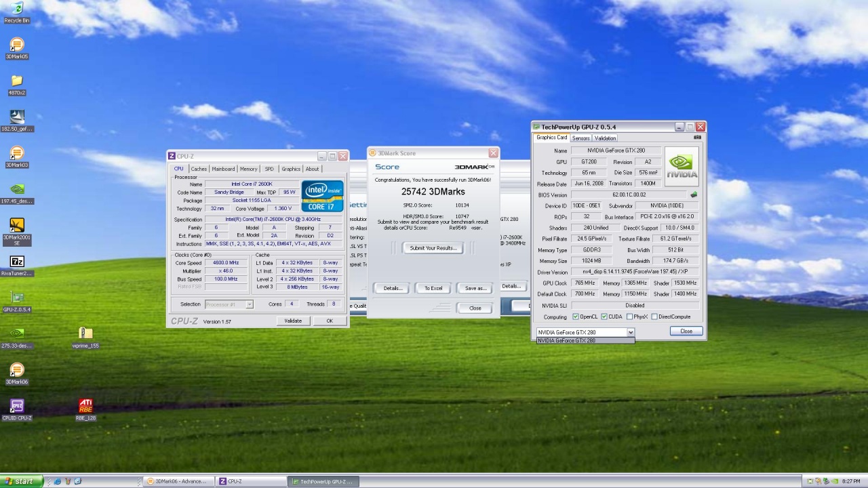Open the wprime_155 archive icon
This screenshot has height=488, width=868.
(85, 333)
